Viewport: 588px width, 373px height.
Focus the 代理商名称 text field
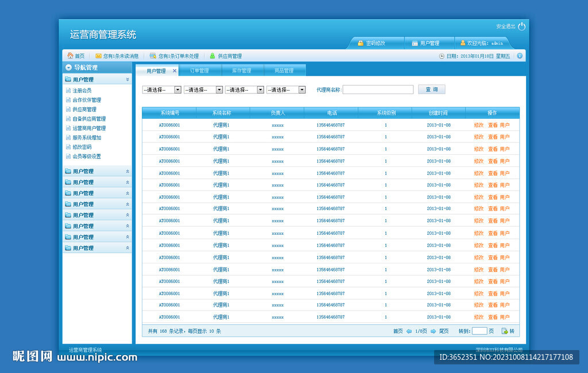tap(378, 90)
